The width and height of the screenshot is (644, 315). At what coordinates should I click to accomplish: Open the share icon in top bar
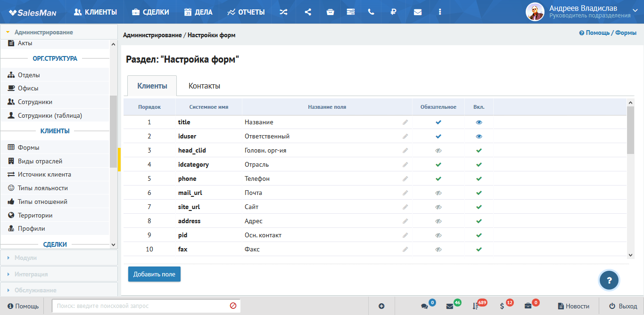click(x=308, y=12)
